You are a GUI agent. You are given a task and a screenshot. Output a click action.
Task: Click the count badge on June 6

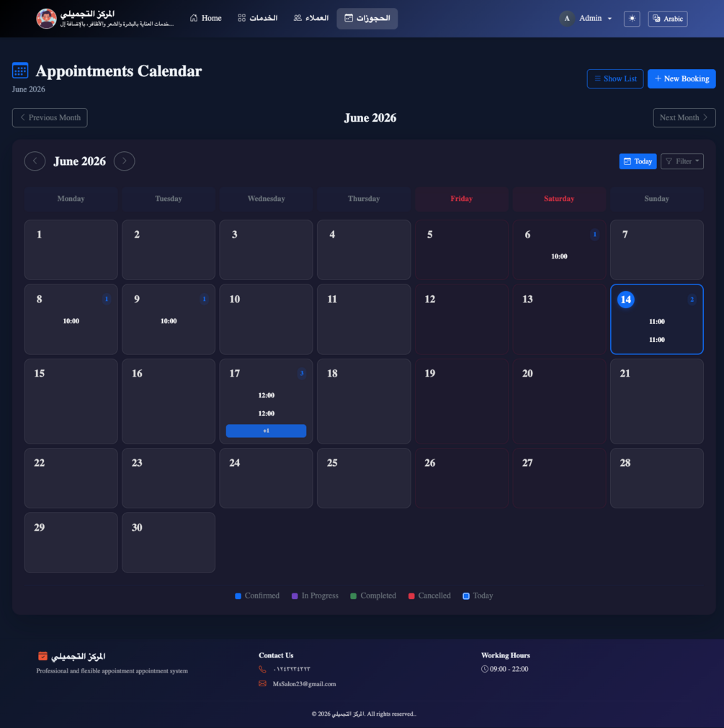[594, 235]
